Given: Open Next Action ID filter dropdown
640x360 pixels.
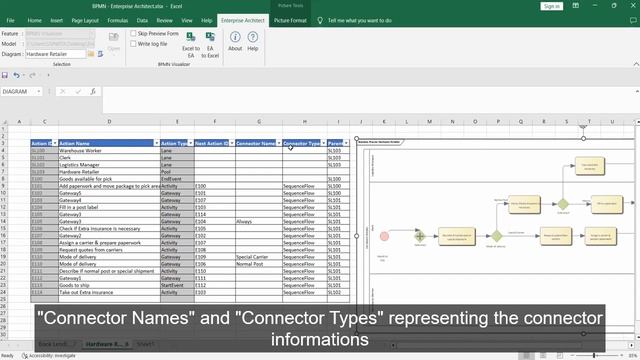Looking at the screenshot, I should point(232,143).
